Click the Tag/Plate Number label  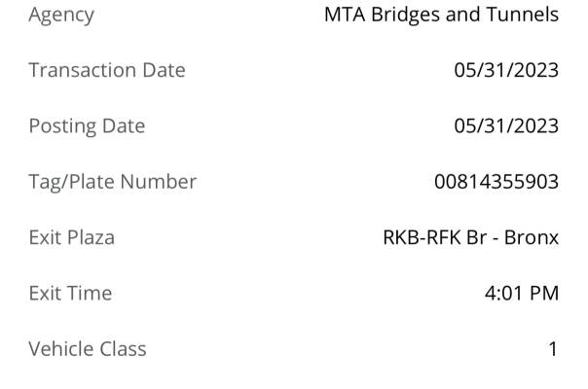coord(113,182)
